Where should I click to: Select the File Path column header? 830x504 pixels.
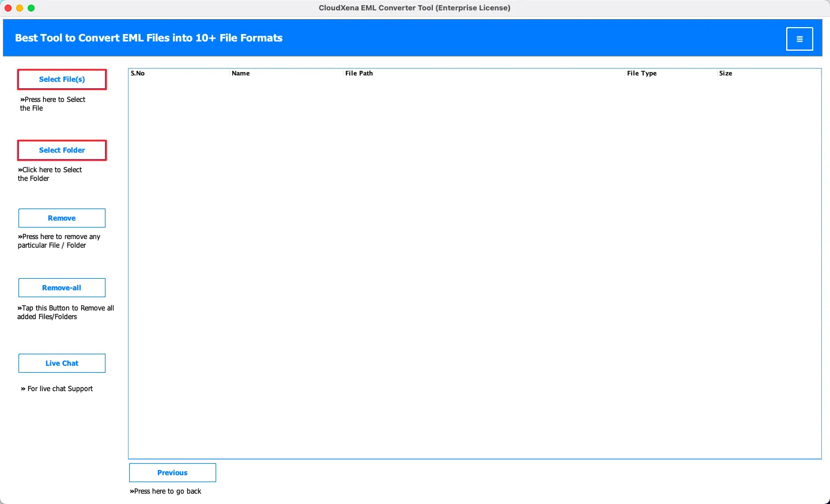click(x=359, y=73)
